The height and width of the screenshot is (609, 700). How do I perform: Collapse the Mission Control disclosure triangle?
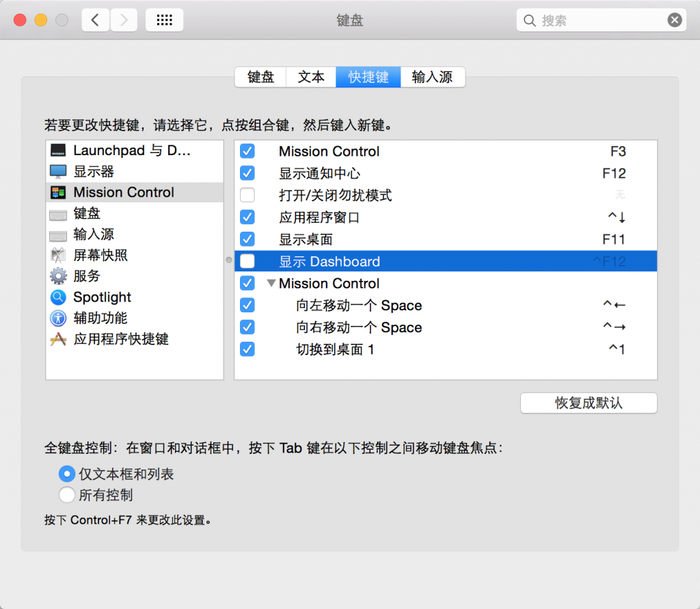[x=271, y=283]
